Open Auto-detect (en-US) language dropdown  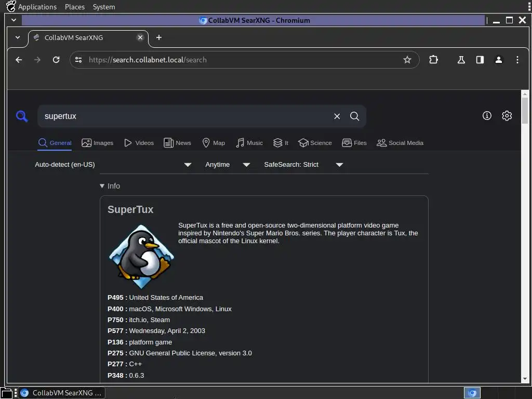(x=113, y=165)
